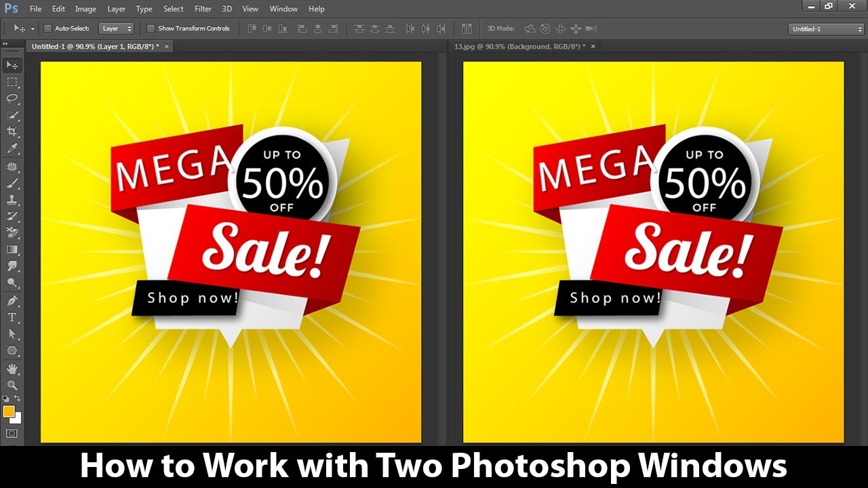Close the Untitled-1 document tab
The width and height of the screenshot is (868, 488).
point(167,46)
